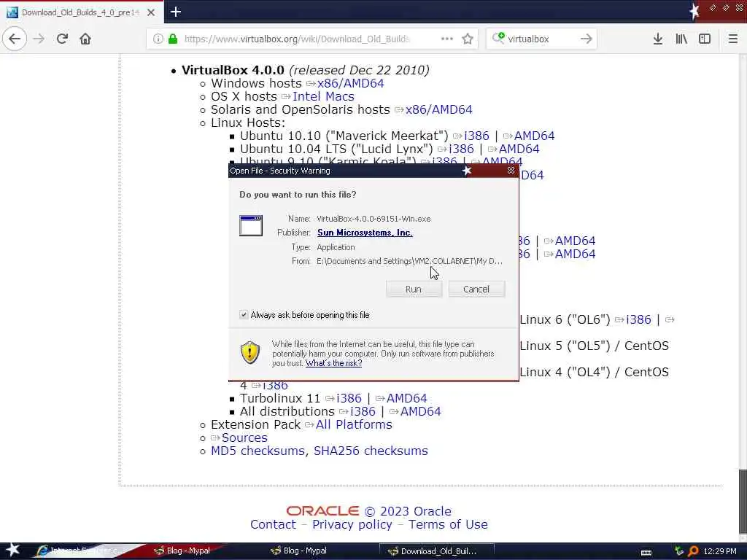Click the magnifier tray icon near the clock
The height and width of the screenshot is (560, 747).
694,551
